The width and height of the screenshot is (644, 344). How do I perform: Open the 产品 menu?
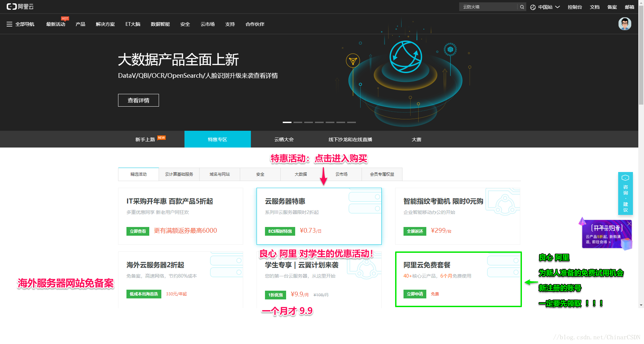coord(80,24)
